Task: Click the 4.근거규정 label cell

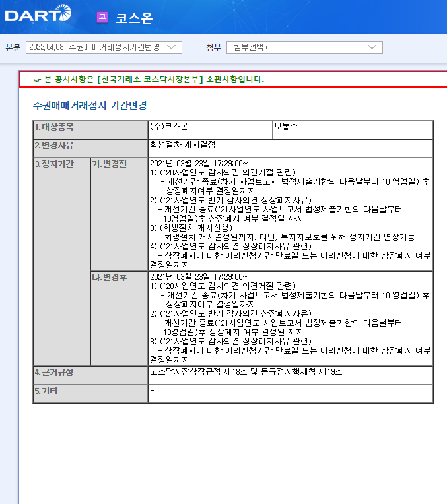Action: coord(90,375)
